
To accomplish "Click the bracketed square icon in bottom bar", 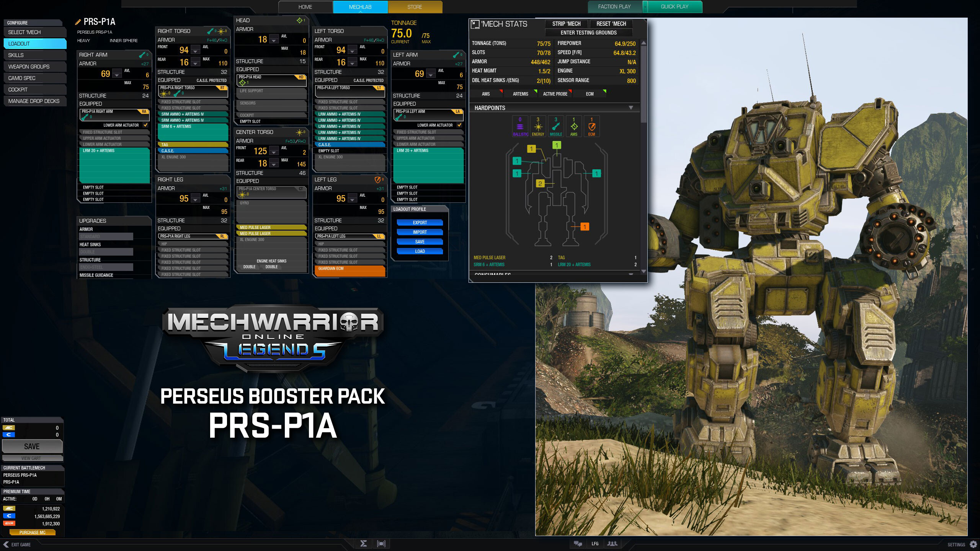I will [381, 543].
